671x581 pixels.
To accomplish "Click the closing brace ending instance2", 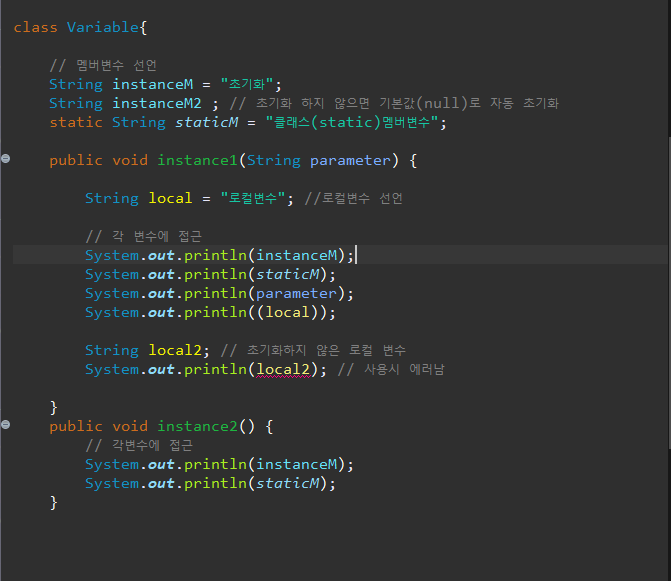I will coord(53,503).
